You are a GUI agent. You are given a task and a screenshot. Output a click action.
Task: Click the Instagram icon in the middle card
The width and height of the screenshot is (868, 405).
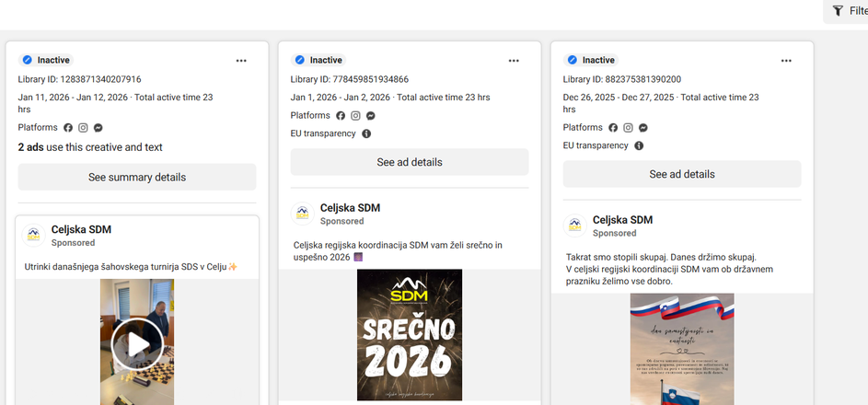[355, 116]
